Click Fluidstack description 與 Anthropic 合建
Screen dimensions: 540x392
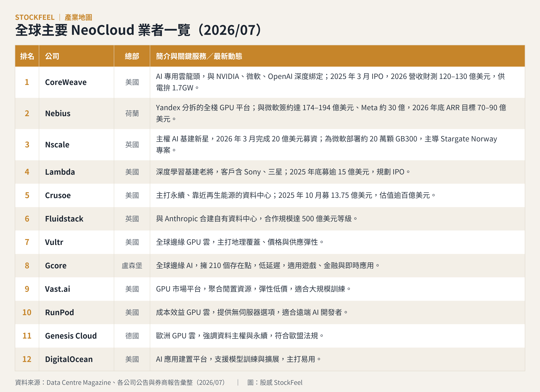(257, 219)
